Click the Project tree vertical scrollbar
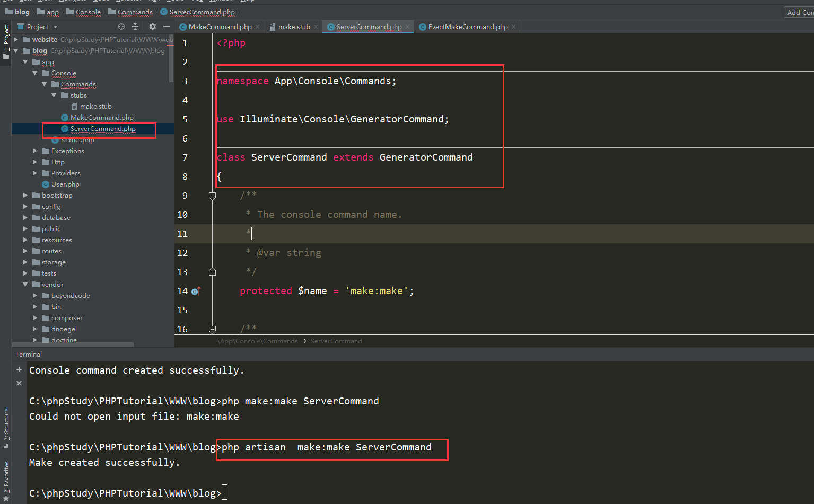Viewport: 814px width, 504px height. pyautogui.click(x=171, y=58)
